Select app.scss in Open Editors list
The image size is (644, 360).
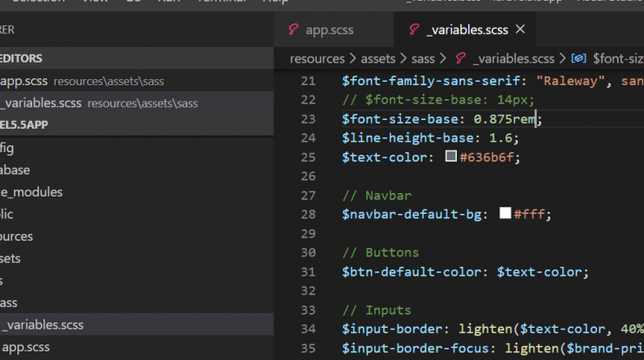tap(137, 81)
